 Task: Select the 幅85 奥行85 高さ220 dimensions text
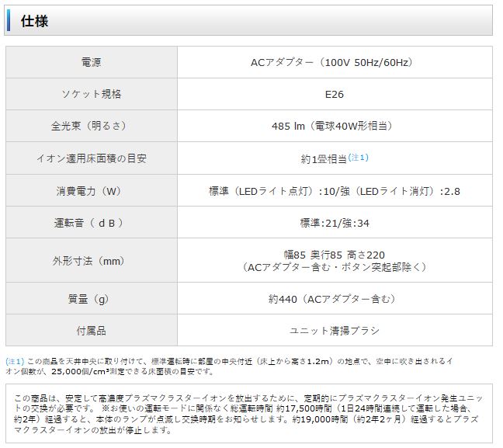(x=335, y=255)
